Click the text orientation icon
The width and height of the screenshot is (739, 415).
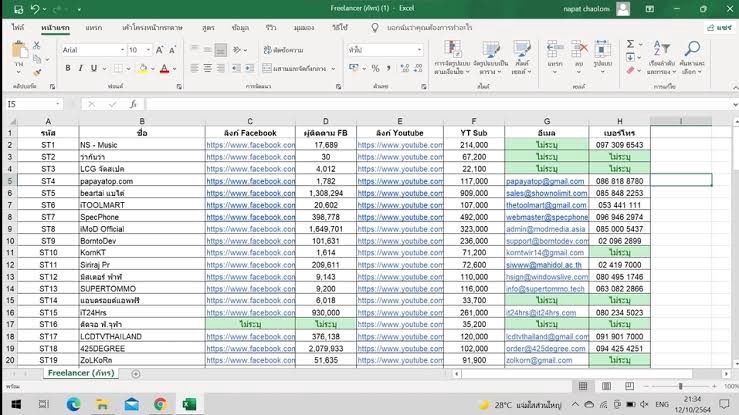(x=237, y=50)
